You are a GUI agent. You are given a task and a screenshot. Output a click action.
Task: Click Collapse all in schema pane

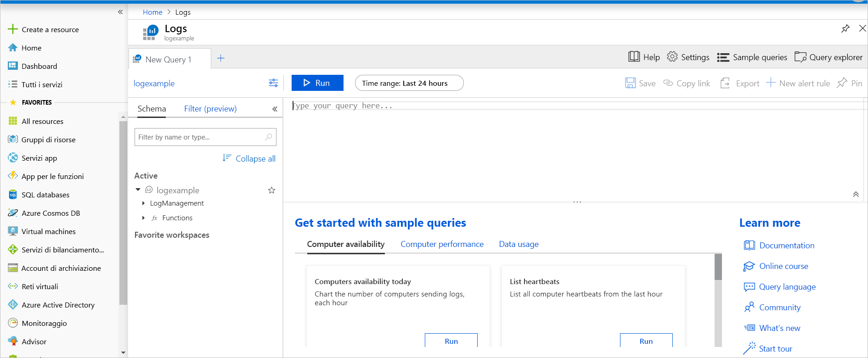coord(249,158)
